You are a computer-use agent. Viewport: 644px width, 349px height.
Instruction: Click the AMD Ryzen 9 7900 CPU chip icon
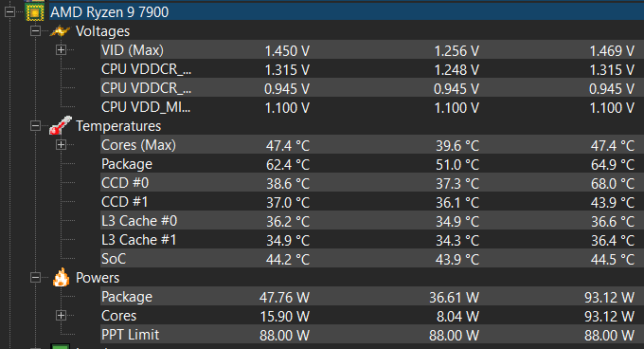pyautogui.click(x=35, y=12)
